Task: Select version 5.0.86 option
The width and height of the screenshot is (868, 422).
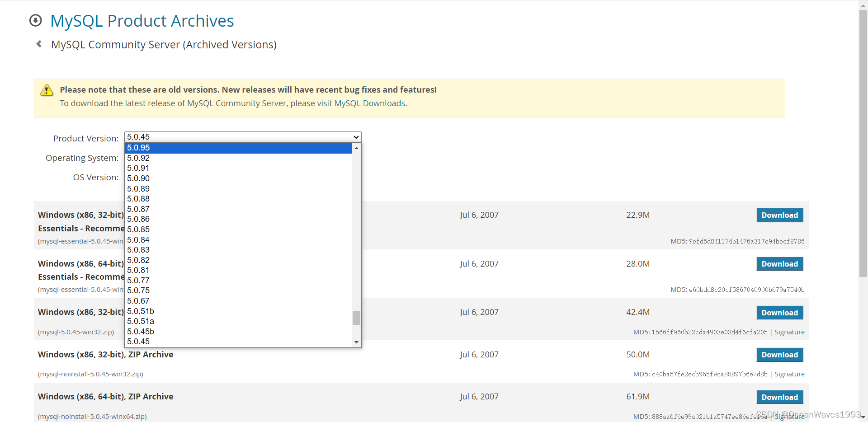Action: pyautogui.click(x=238, y=219)
